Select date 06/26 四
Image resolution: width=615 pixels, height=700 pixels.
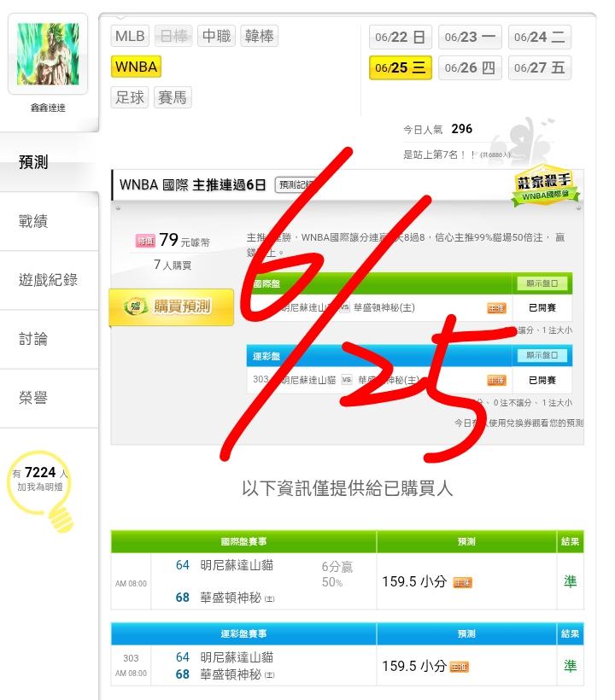click(470, 67)
